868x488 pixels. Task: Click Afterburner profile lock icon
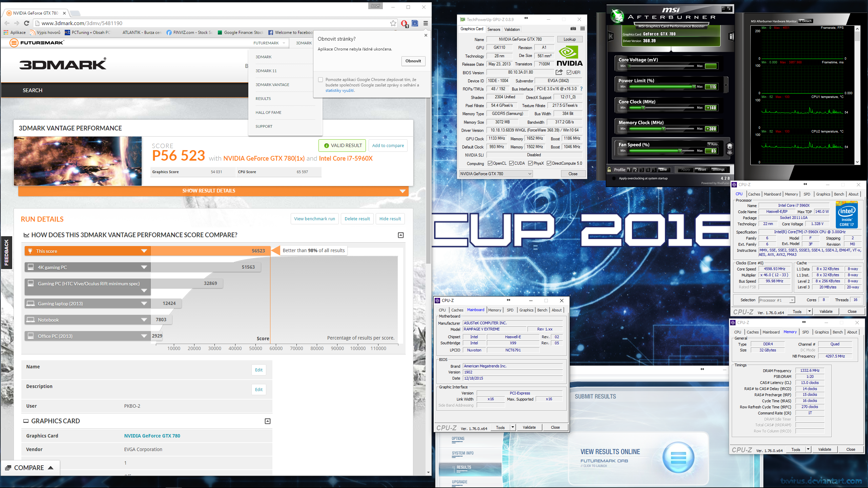click(x=609, y=169)
